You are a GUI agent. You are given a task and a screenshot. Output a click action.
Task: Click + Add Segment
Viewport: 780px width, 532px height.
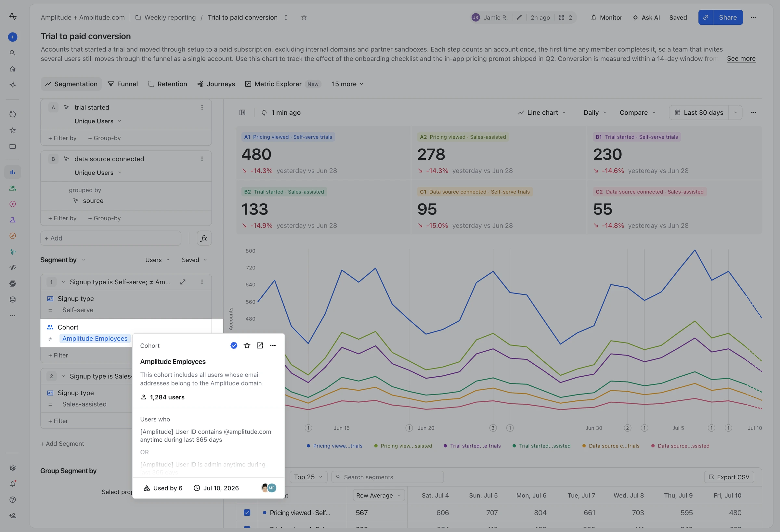62,444
